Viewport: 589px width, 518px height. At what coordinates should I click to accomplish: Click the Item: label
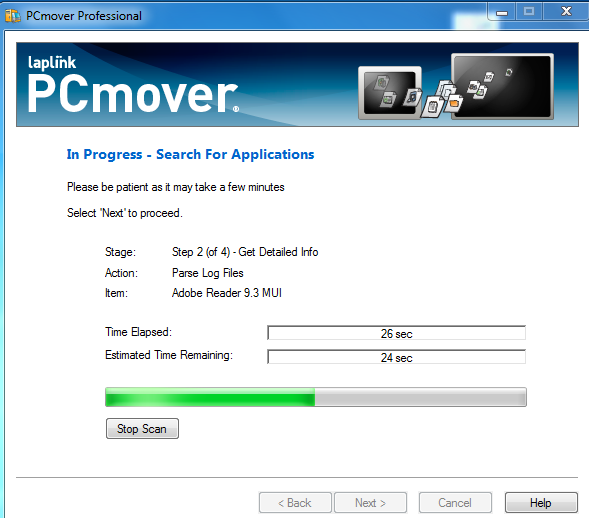[x=116, y=293]
